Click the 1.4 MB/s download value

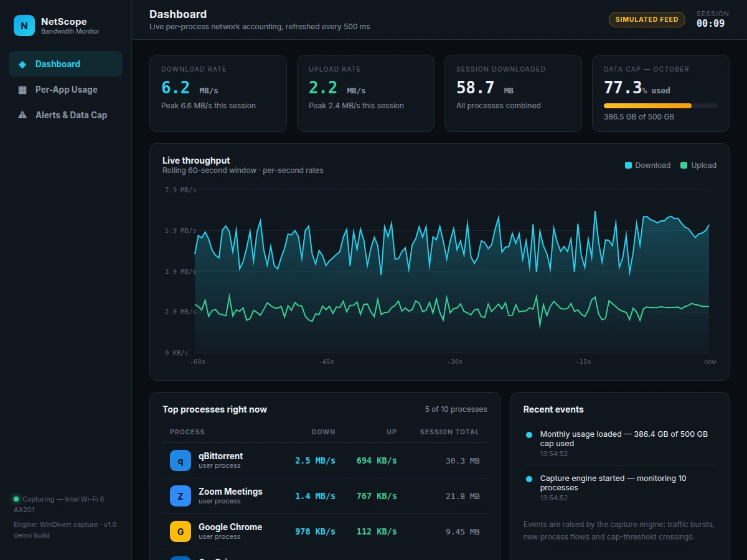point(315,497)
